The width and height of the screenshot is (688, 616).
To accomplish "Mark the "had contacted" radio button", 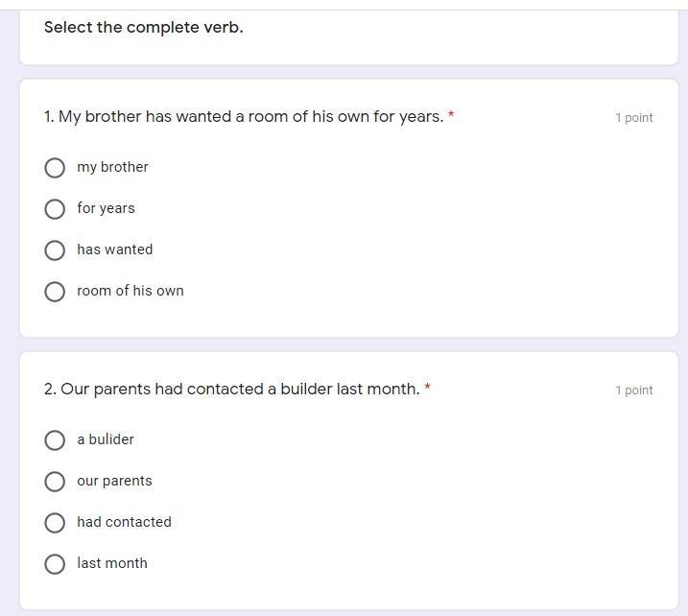I will pos(55,523).
